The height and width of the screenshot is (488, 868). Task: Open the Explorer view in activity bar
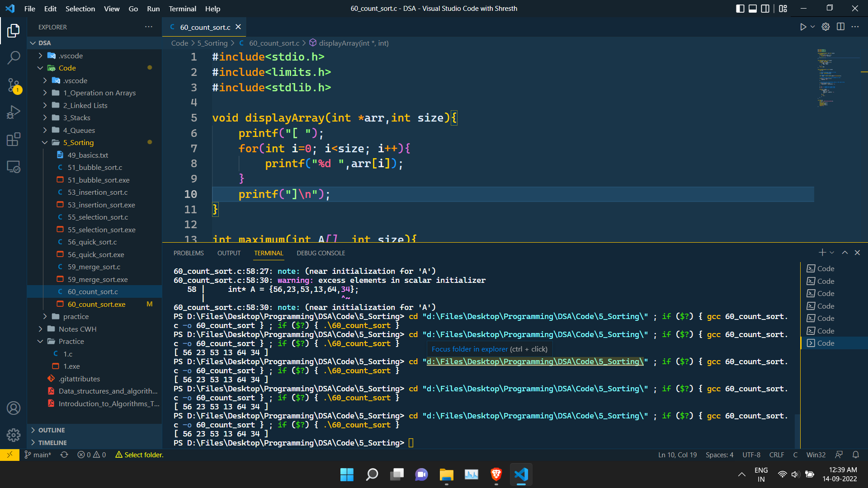pyautogui.click(x=14, y=31)
